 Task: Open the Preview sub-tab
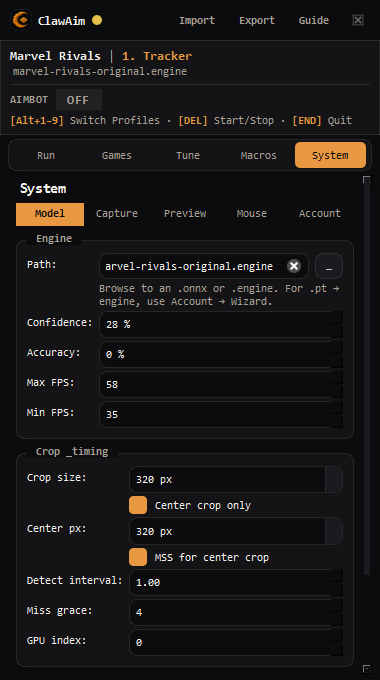pyautogui.click(x=185, y=214)
